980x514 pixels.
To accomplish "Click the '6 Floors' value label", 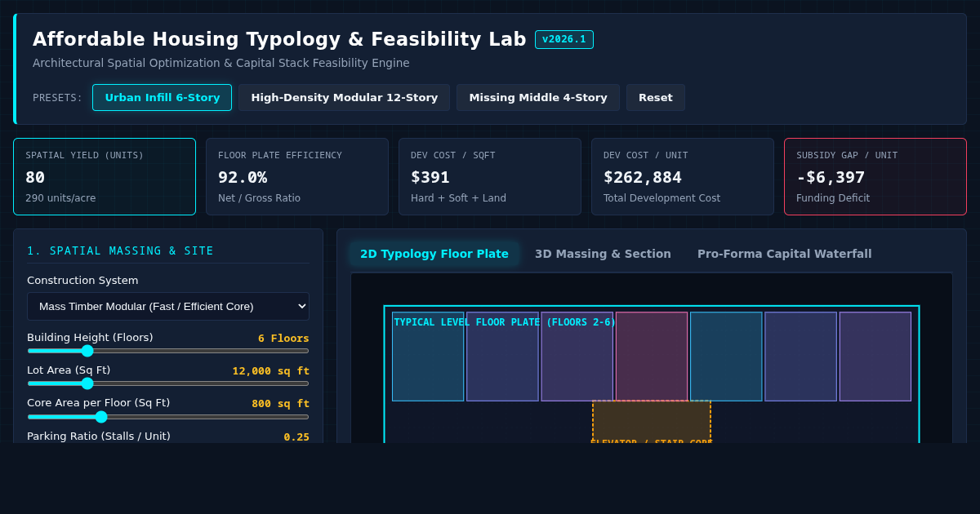I will (283, 339).
